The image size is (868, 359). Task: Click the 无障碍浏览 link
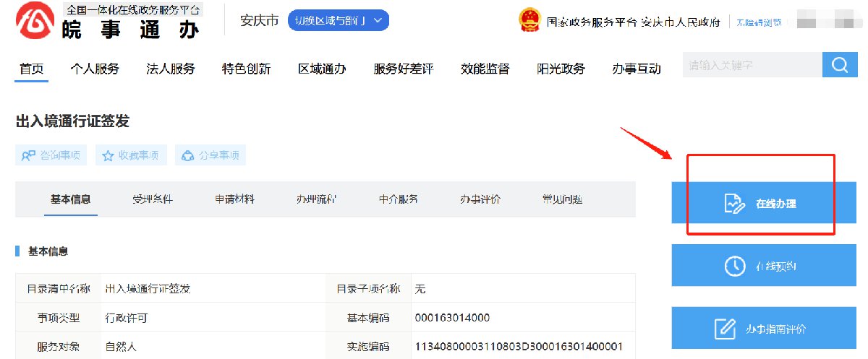[759, 22]
